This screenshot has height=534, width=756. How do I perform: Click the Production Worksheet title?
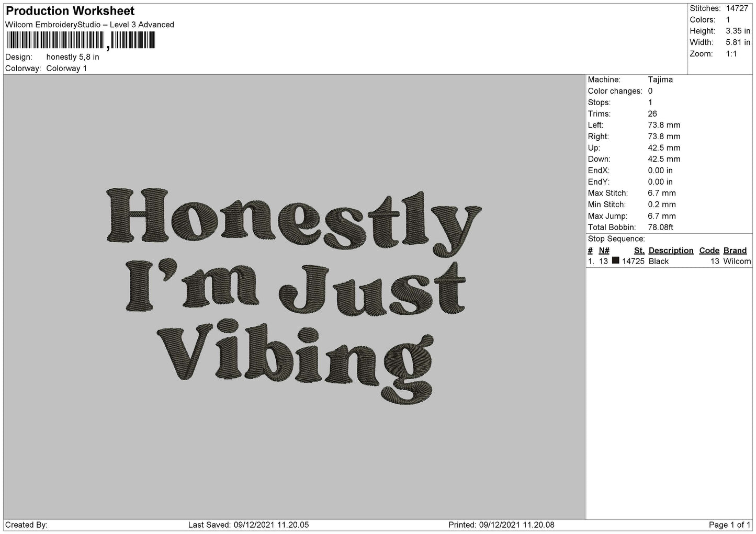point(70,11)
